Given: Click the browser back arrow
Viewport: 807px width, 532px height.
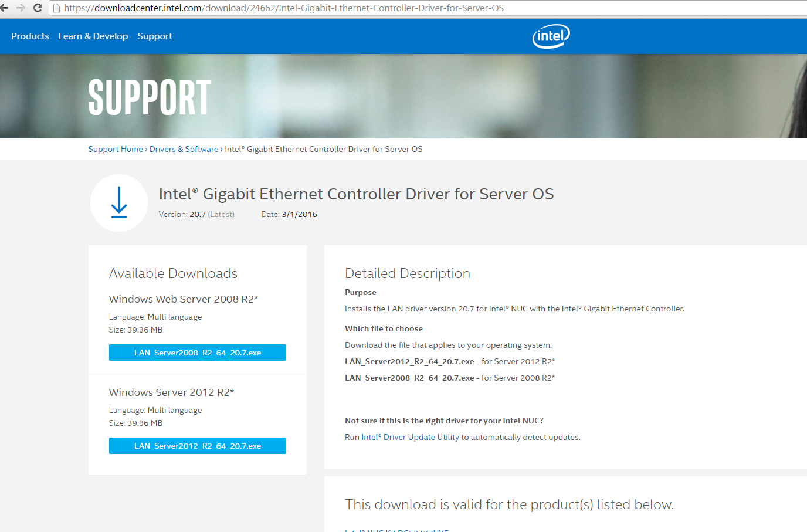Looking at the screenshot, I should [x=5, y=8].
